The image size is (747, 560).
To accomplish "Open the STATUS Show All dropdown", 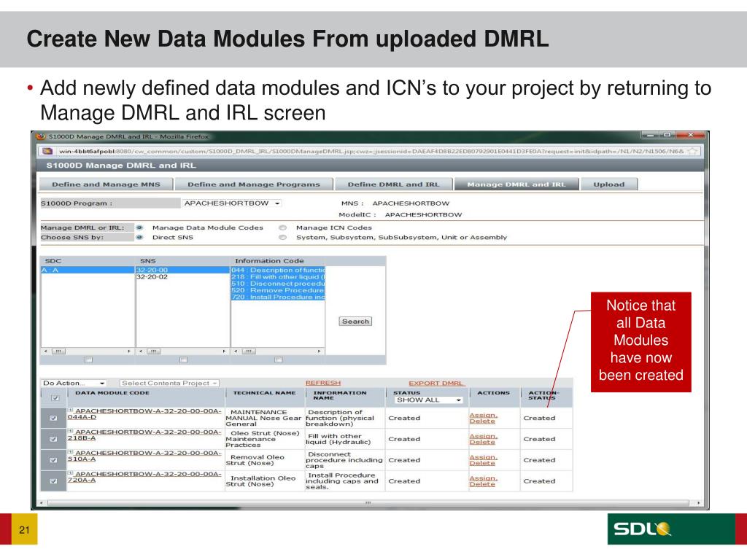I will [x=428, y=400].
